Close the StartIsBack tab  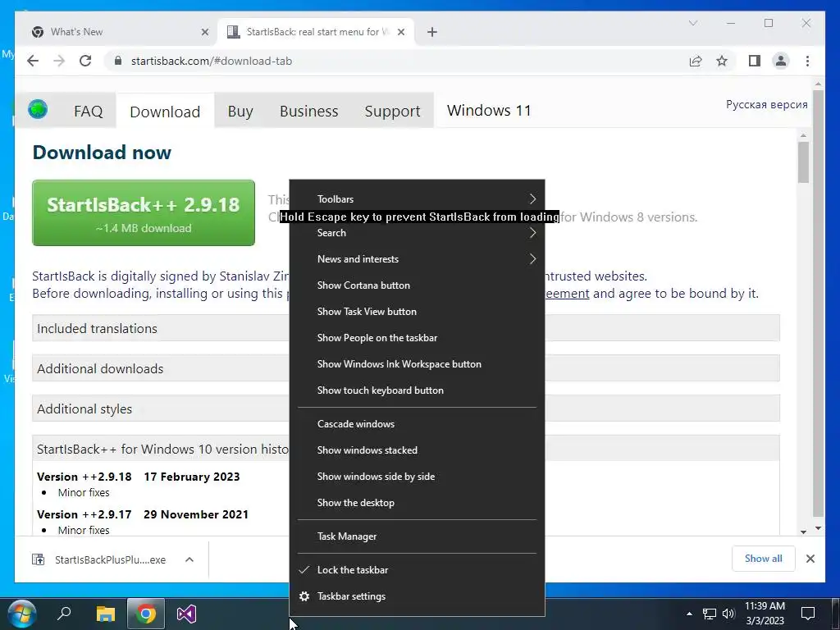[400, 32]
